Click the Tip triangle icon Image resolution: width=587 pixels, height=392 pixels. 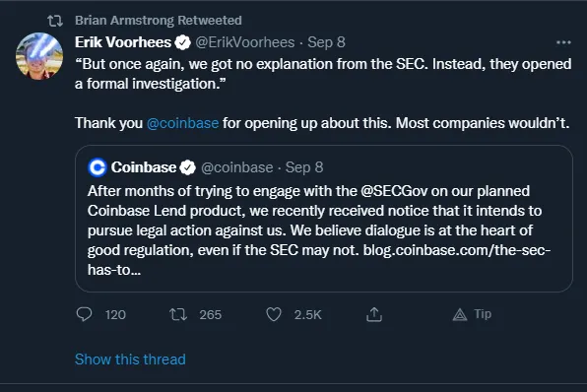coord(460,314)
